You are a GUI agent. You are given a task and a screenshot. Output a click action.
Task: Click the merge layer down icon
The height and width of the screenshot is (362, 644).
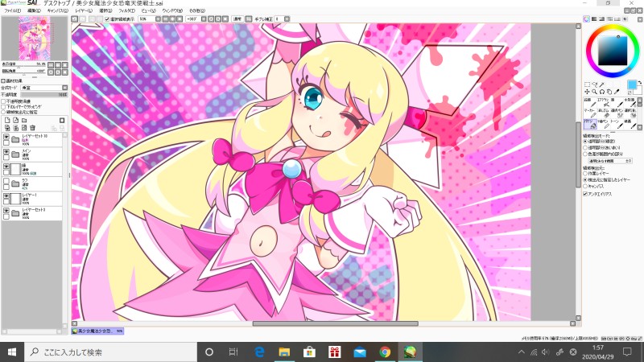[16, 128]
